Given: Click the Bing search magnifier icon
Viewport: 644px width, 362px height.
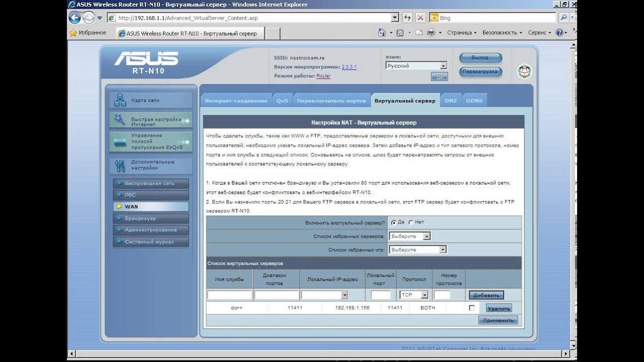Looking at the screenshot, I should [x=563, y=18].
